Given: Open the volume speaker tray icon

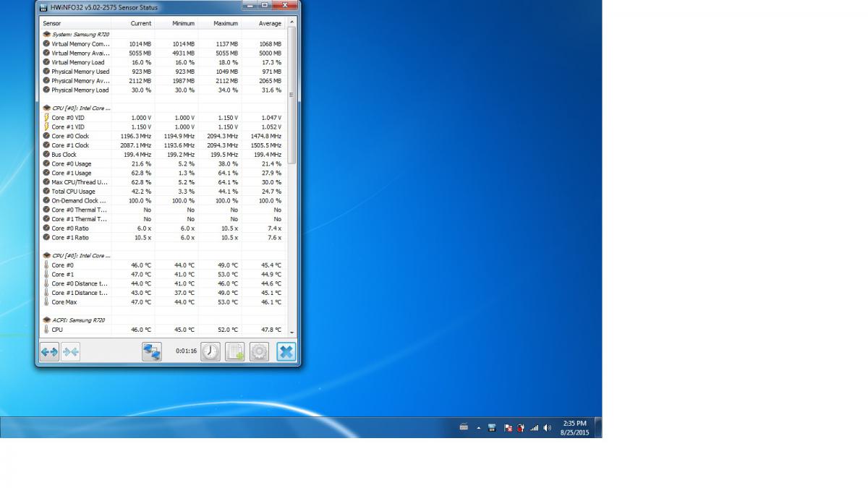Looking at the screenshot, I should pos(548,428).
